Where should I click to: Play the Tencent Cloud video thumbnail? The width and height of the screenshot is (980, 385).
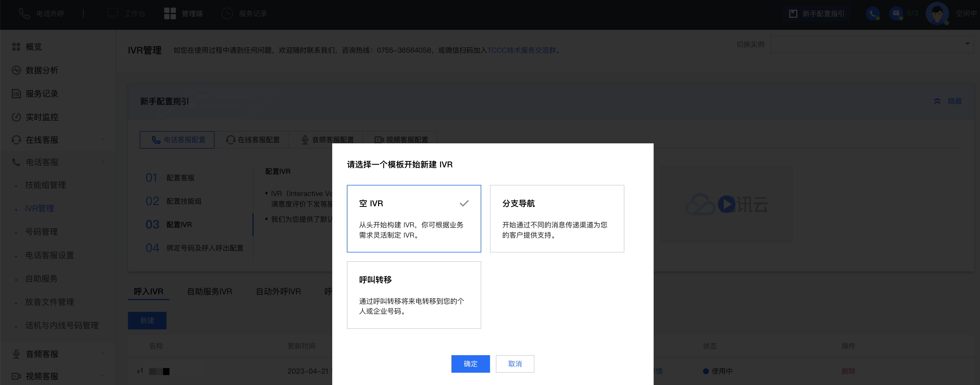click(x=726, y=204)
